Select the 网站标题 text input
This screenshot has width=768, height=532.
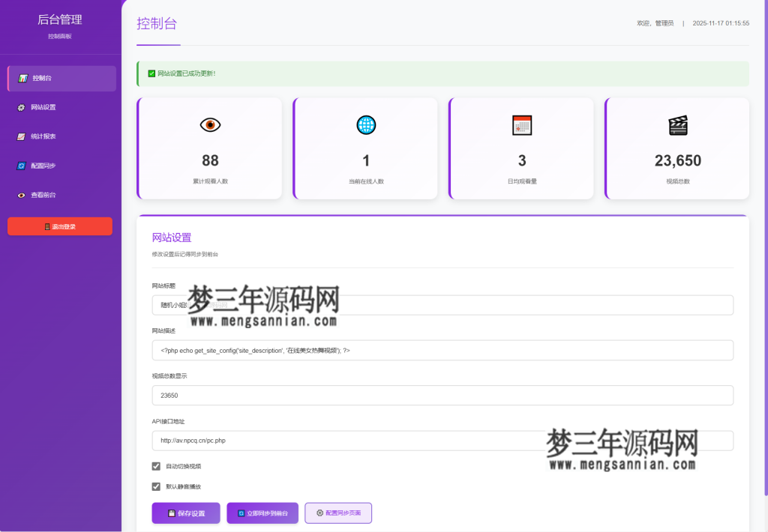point(442,305)
